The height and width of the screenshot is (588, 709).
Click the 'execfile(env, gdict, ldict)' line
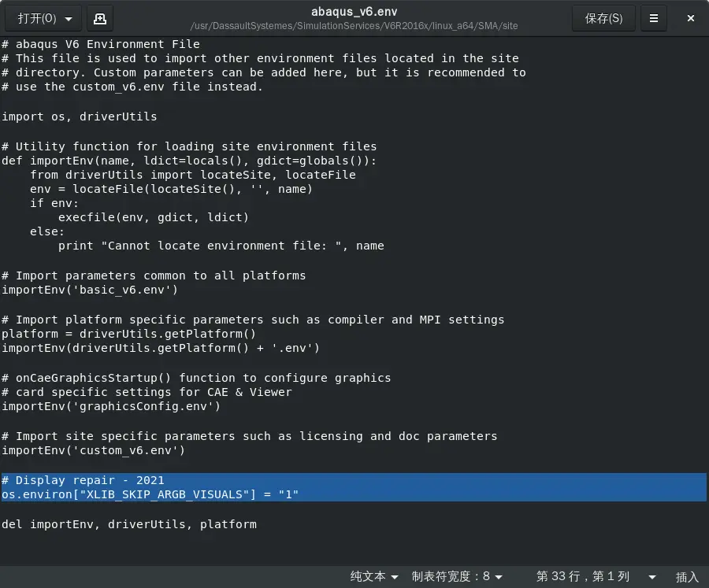(154, 217)
